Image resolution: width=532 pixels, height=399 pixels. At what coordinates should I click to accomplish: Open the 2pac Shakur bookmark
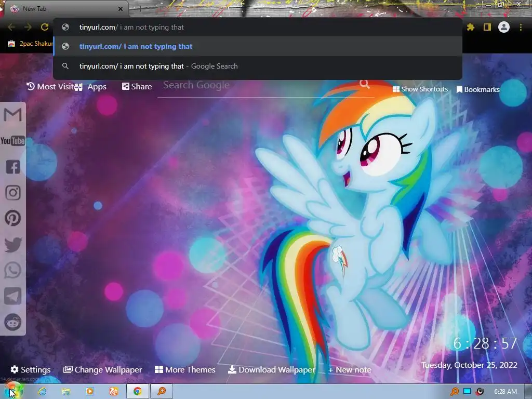(31, 44)
